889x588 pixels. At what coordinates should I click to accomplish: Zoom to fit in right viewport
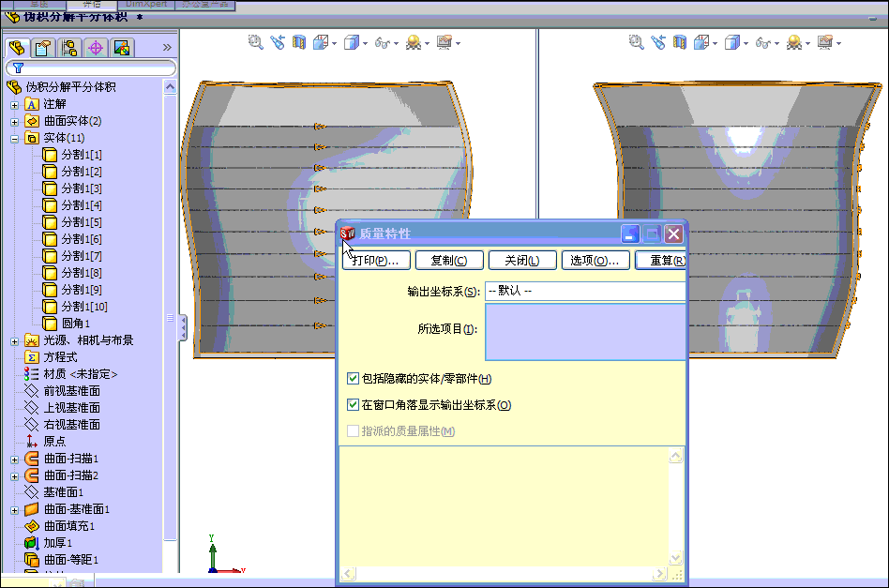tap(636, 42)
